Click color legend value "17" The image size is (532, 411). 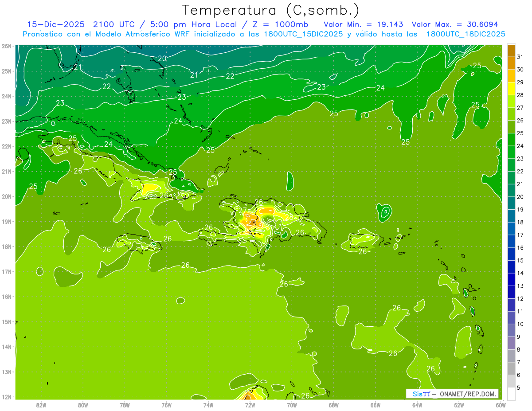tap(520, 235)
